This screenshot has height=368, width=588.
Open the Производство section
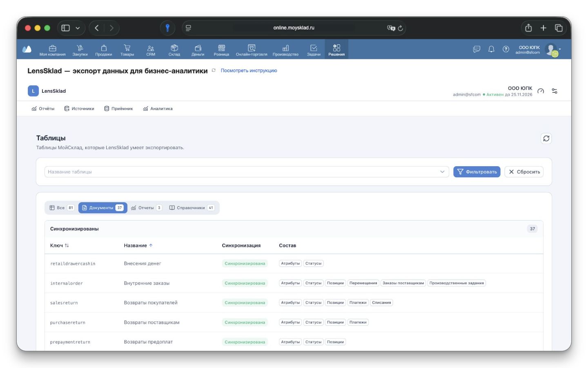tap(285, 50)
